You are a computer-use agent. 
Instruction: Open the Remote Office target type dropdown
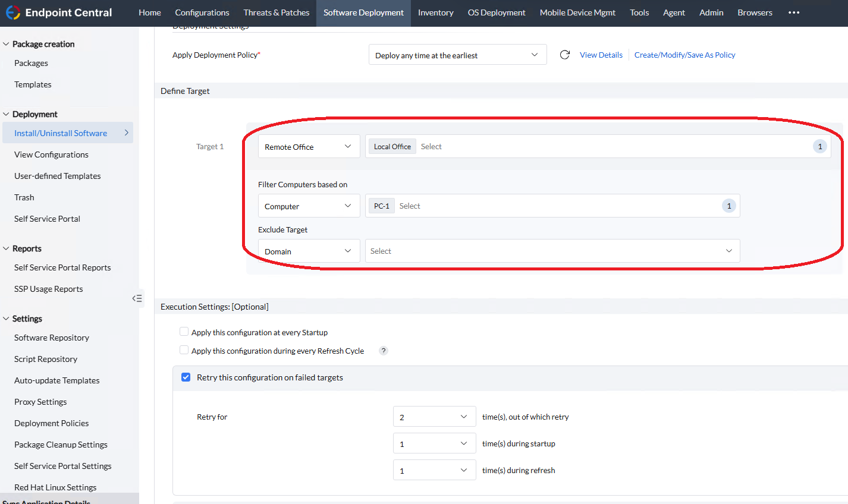[309, 147]
